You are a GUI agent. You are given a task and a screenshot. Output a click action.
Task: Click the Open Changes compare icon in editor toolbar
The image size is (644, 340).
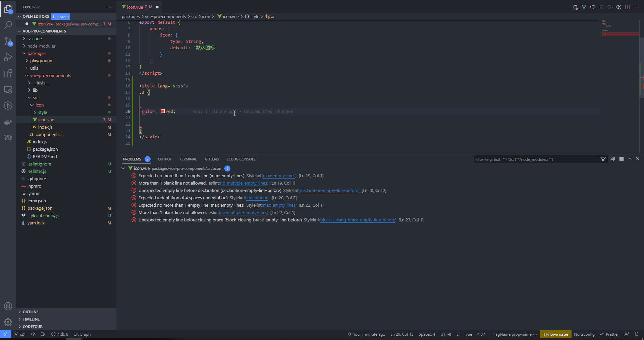pyautogui.click(x=575, y=7)
